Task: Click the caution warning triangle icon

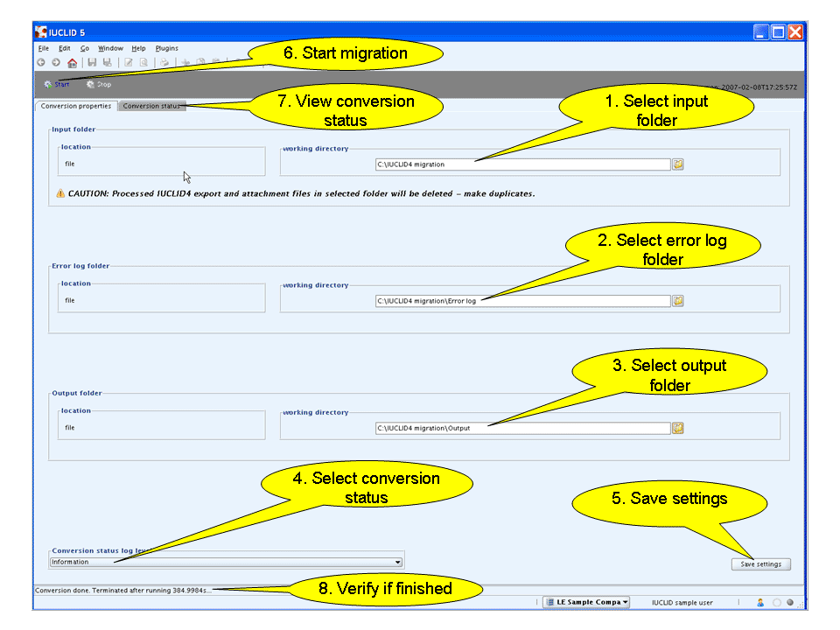Action: coord(60,193)
